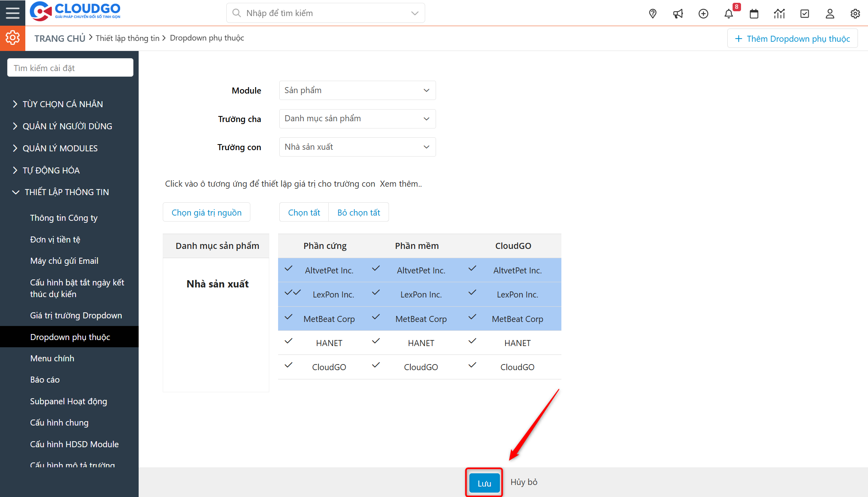Viewport: 868px width, 497px height.
Task: Click the settings search input field
Action: (70, 67)
